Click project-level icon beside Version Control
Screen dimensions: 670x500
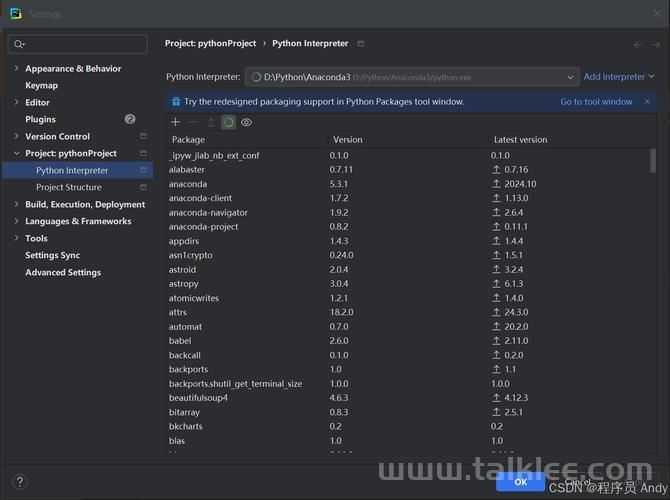tap(143, 136)
